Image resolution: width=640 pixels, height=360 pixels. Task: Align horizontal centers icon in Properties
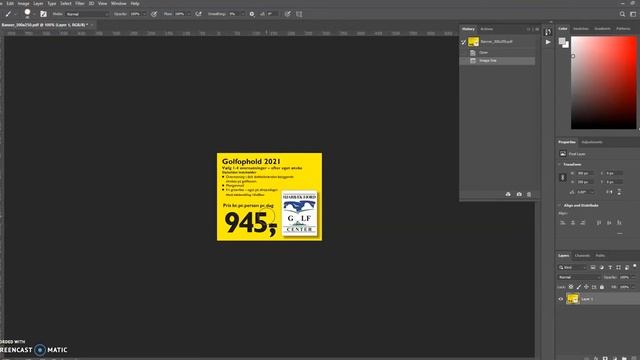[x=573, y=222]
